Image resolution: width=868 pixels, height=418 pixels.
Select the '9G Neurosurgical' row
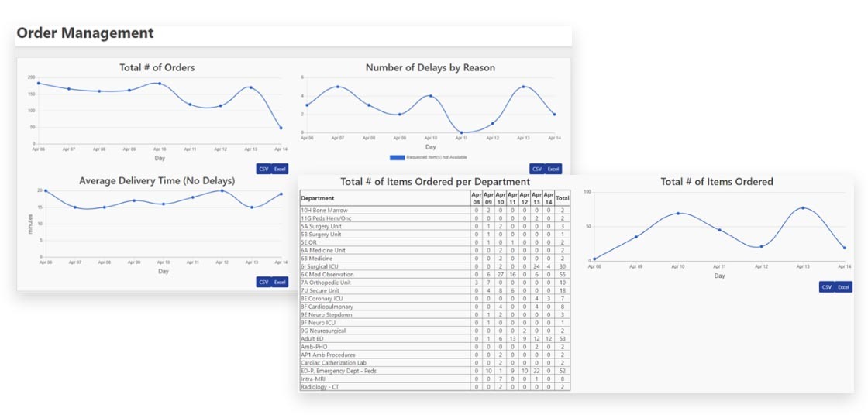pyautogui.click(x=435, y=331)
